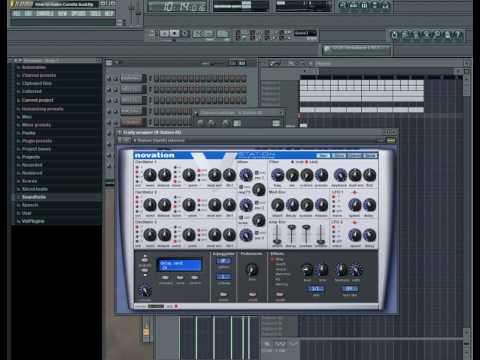480x360 pixels.
Task: Select Rendered in the browser
Action: (32, 173)
